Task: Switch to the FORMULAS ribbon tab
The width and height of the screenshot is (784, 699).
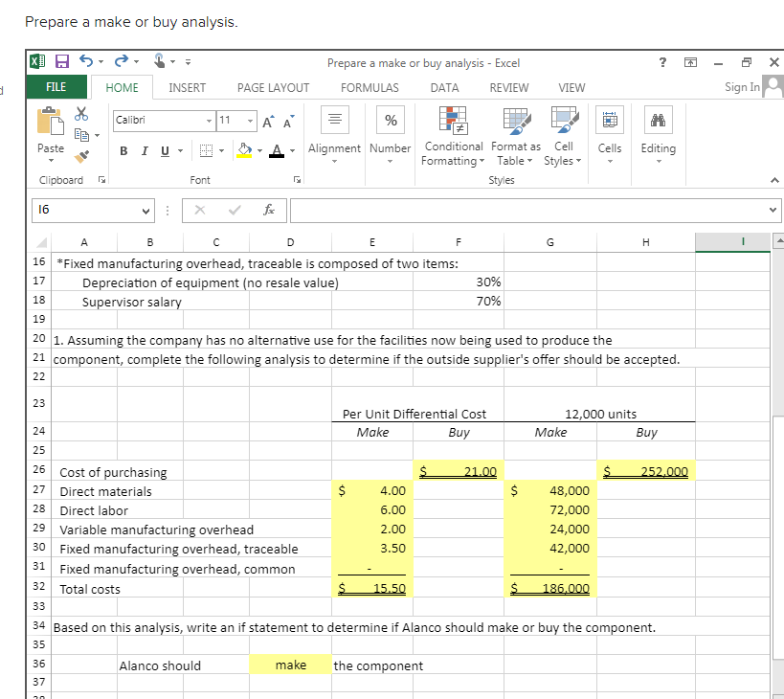Action: (370, 87)
